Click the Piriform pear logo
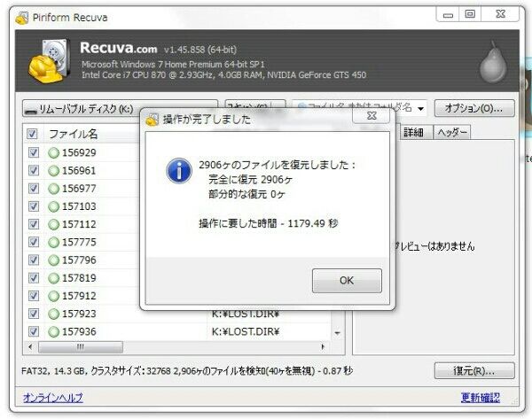This screenshot has width=532, height=419. [x=493, y=63]
